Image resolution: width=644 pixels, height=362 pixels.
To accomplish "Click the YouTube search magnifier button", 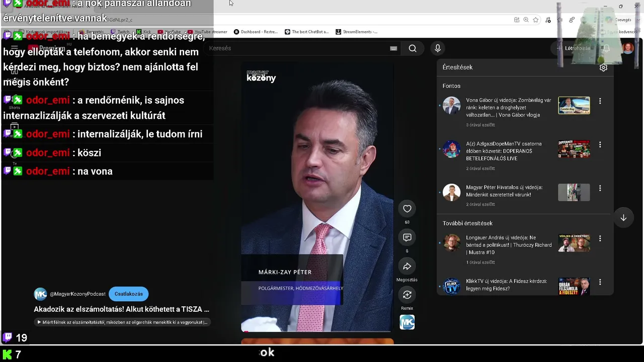I will click(413, 48).
